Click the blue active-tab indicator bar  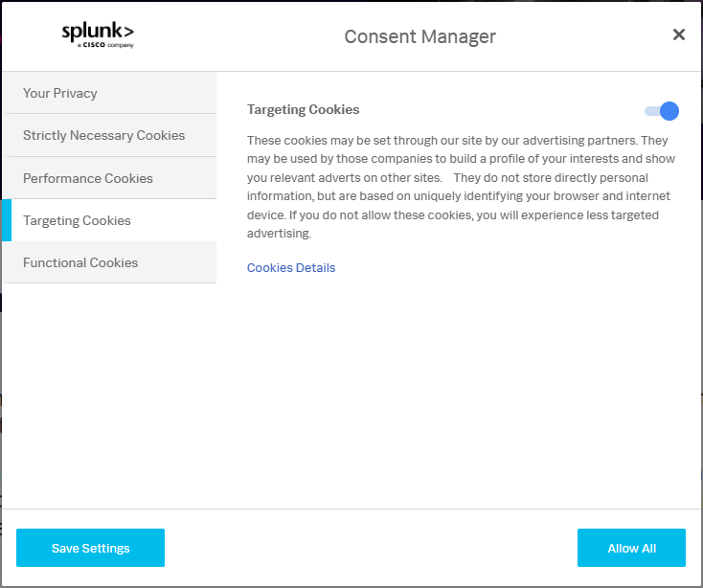[x=7, y=220]
